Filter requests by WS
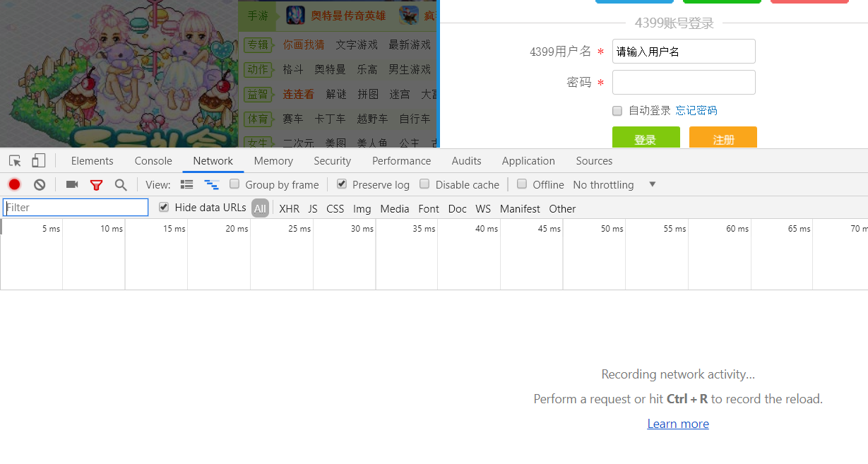This screenshot has width=868, height=464. click(x=483, y=209)
